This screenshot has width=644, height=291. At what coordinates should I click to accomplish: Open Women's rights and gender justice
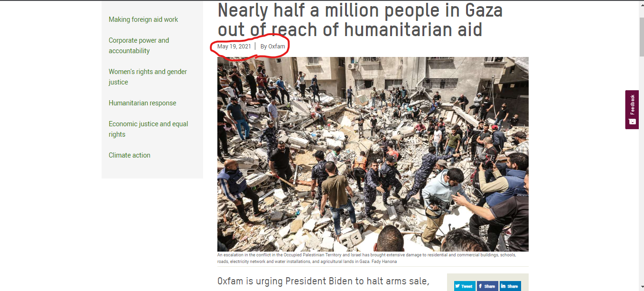[148, 77]
